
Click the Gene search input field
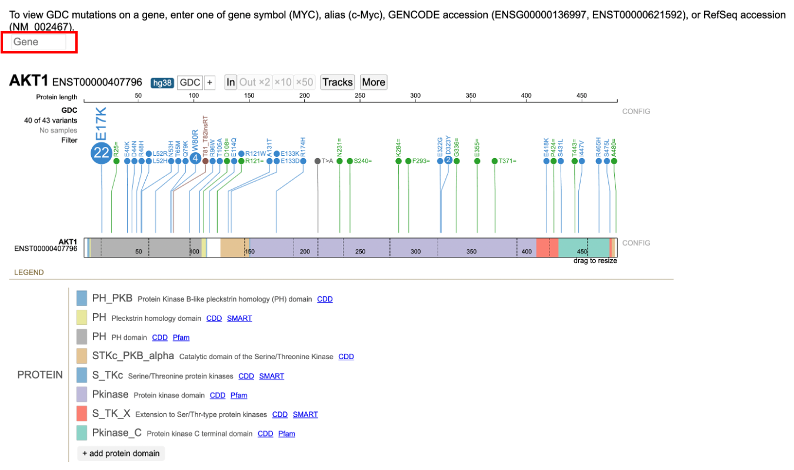[40, 42]
